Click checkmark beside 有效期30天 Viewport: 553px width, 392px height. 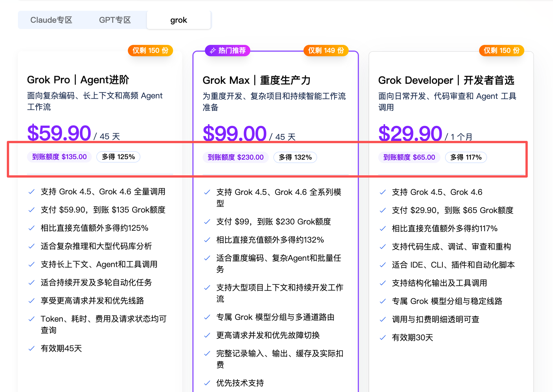coord(383,338)
